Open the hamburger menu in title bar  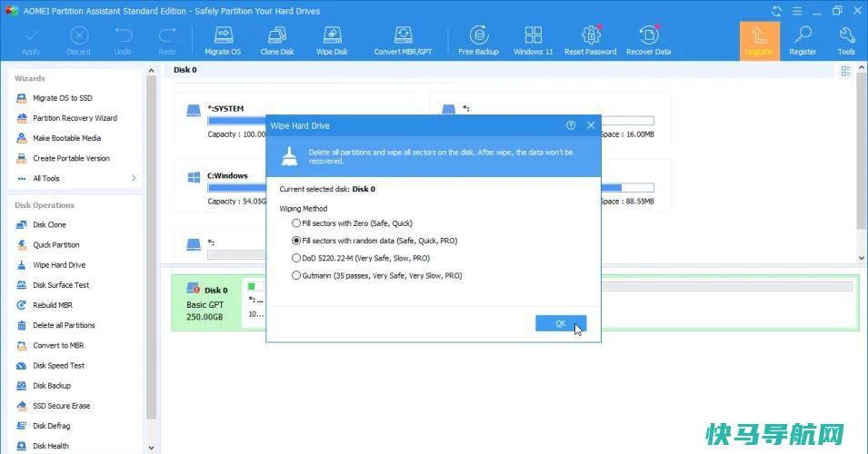point(797,11)
